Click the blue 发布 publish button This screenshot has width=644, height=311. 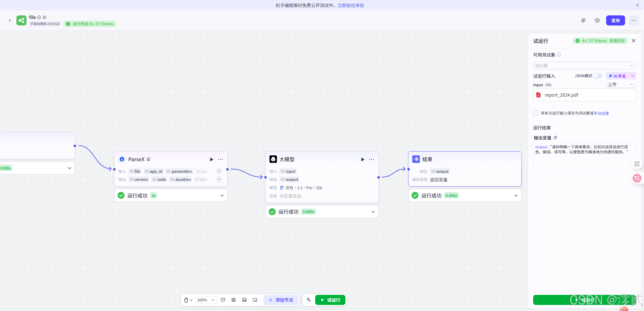615,20
